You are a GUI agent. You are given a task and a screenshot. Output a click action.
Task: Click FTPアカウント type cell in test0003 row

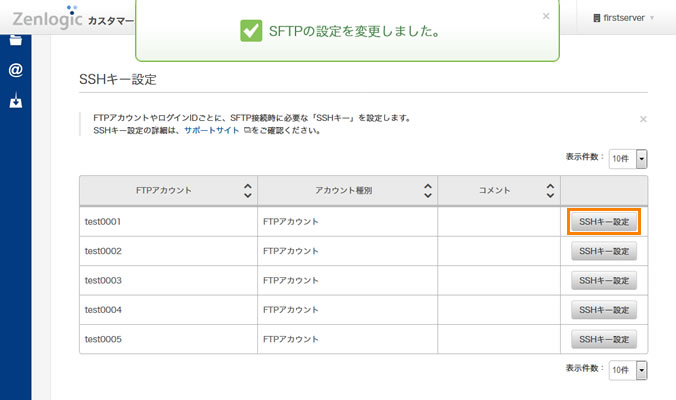pyautogui.click(x=347, y=280)
